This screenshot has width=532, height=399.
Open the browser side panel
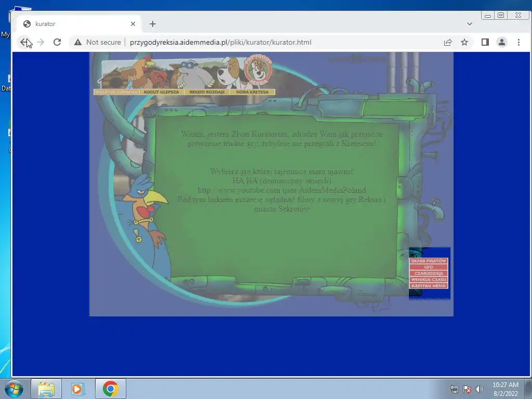(485, 43)
